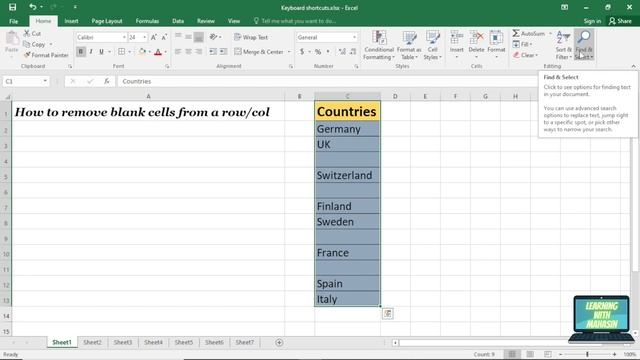Switch to the Sheet2 tab
This screenshot has width=640, height=360.
(93, 342)
